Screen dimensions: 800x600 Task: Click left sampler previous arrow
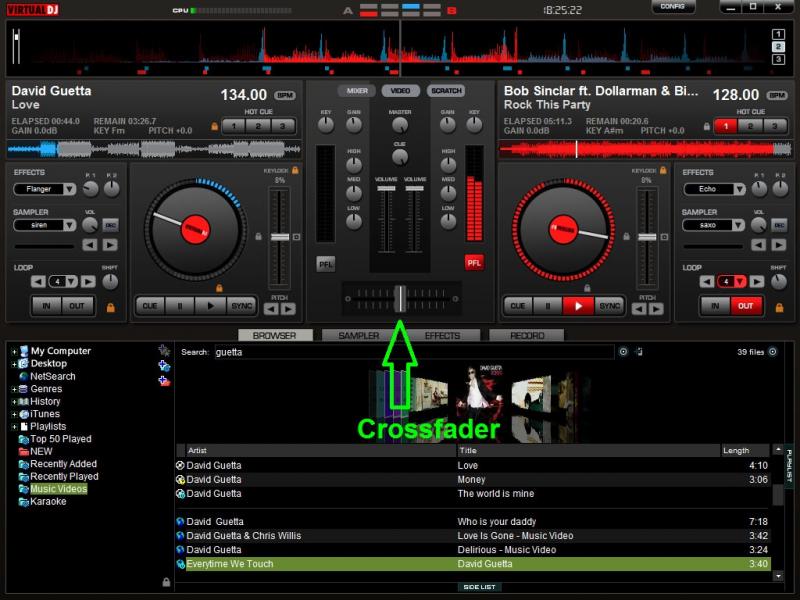(x=90, y=245)
